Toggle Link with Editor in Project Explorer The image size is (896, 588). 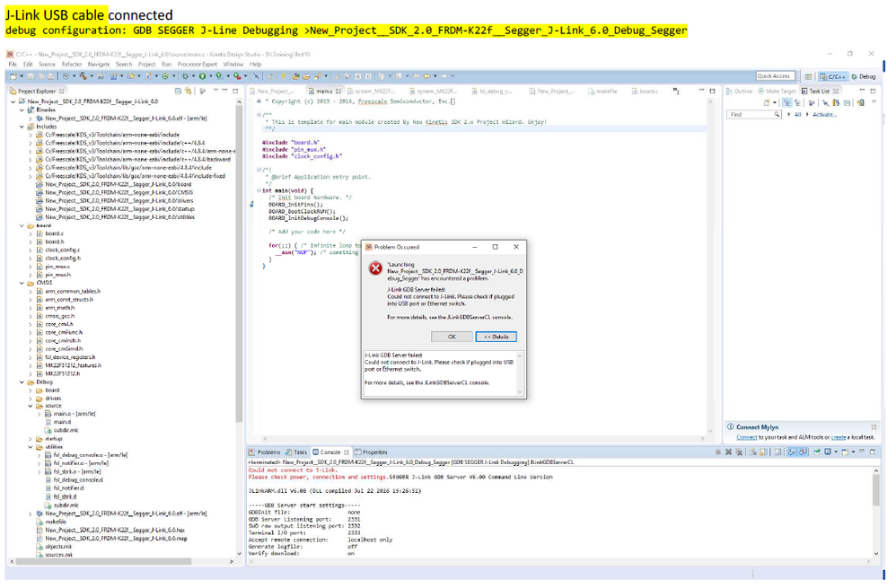(x=188, y=91)
